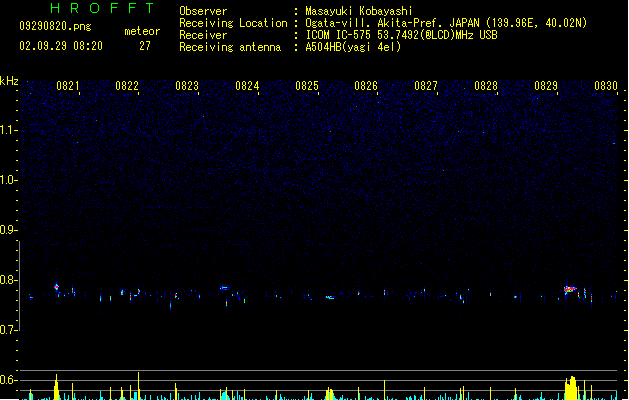This screenshot has width=629, height=400.
Task: Select the Ogata-vill. Akita-Pref. JAPAN location text
Action: click(x=446, y=23)
